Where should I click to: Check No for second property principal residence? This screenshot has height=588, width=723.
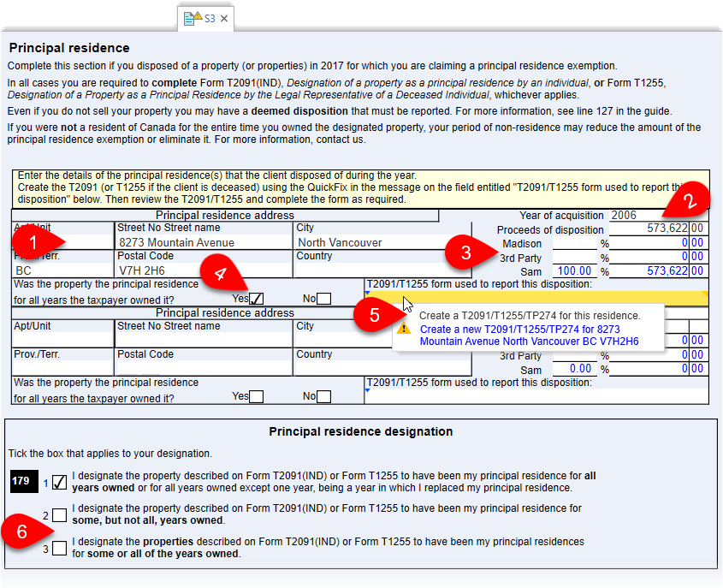323,396
